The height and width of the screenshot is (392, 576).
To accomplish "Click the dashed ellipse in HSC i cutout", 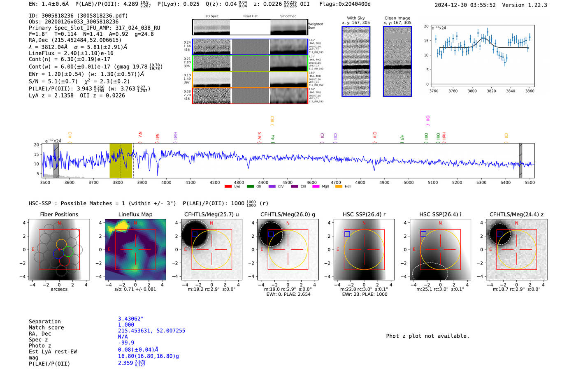I will tap(430, 272).
